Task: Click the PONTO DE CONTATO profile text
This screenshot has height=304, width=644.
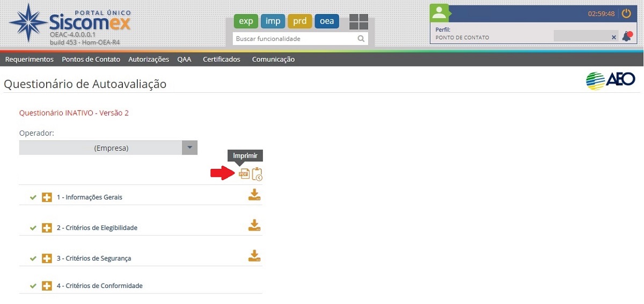Action: [462, 38]
